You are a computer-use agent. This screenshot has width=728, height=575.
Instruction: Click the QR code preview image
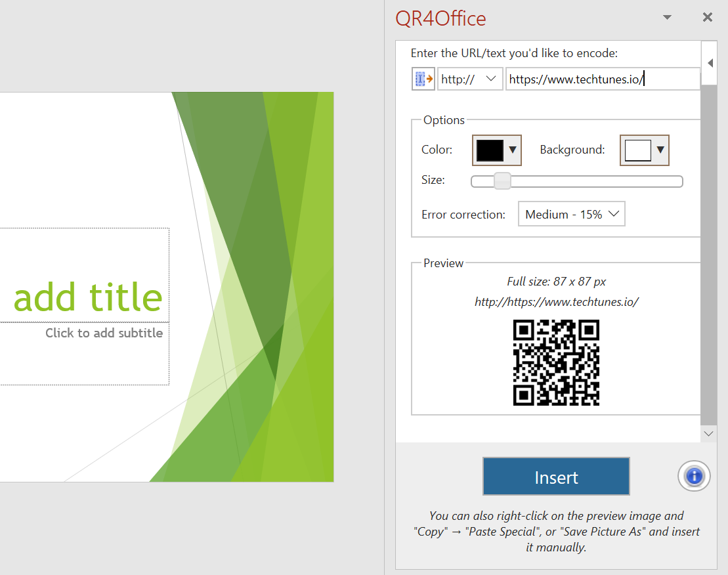556,362
